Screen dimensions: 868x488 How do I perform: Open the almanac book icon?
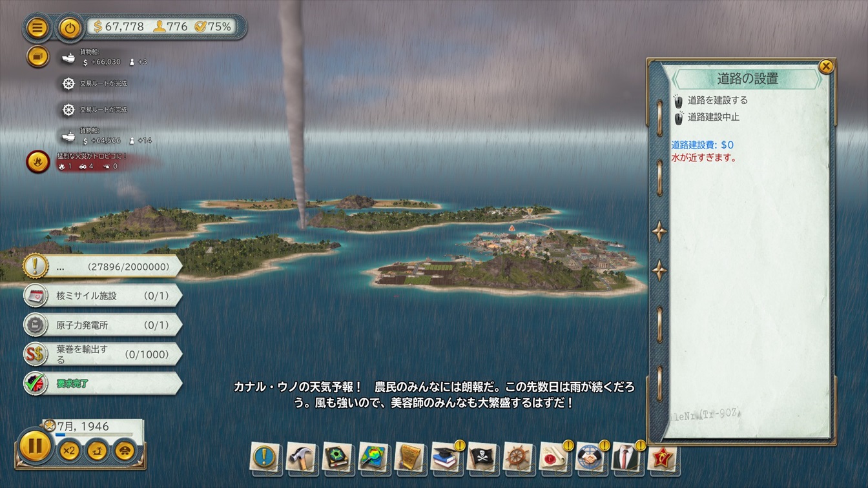coord(337,457)
